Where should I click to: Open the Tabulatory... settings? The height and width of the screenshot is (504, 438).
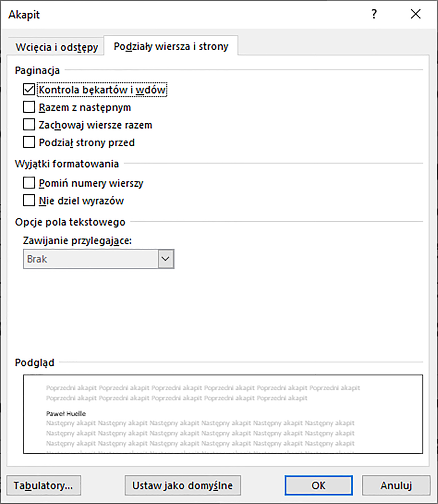pyautogui.click(x=44, y=485)
